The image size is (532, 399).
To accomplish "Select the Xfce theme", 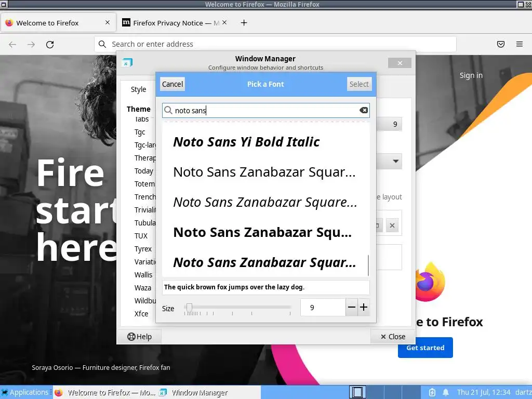I will (x=141, y=314).
